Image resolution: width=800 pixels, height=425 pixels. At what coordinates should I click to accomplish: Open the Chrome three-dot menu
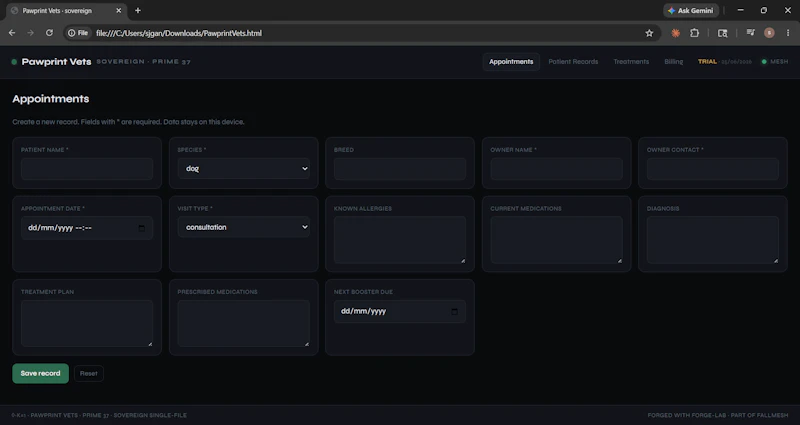788,33
